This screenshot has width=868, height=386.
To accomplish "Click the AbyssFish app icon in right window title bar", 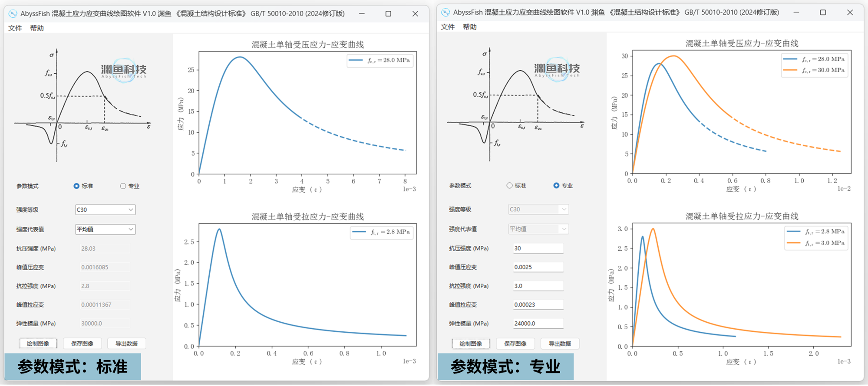I will (446, 12).
